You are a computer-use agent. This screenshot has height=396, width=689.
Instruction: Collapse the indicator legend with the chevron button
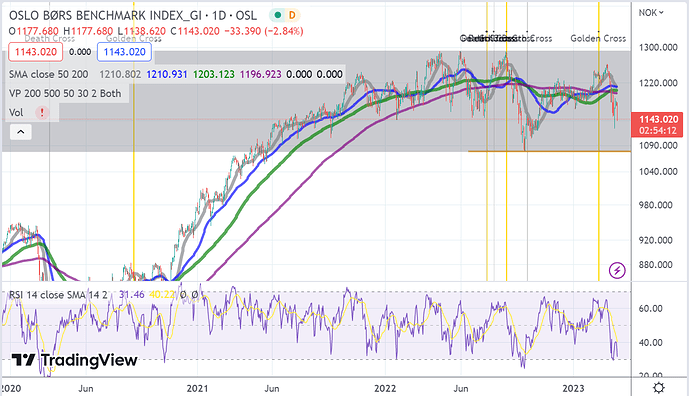click(21, 132)
